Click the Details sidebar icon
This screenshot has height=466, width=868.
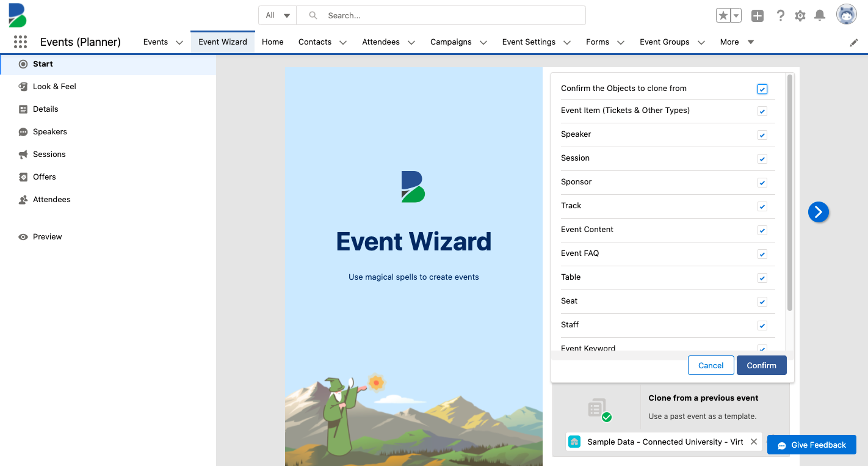coord(23,109)
